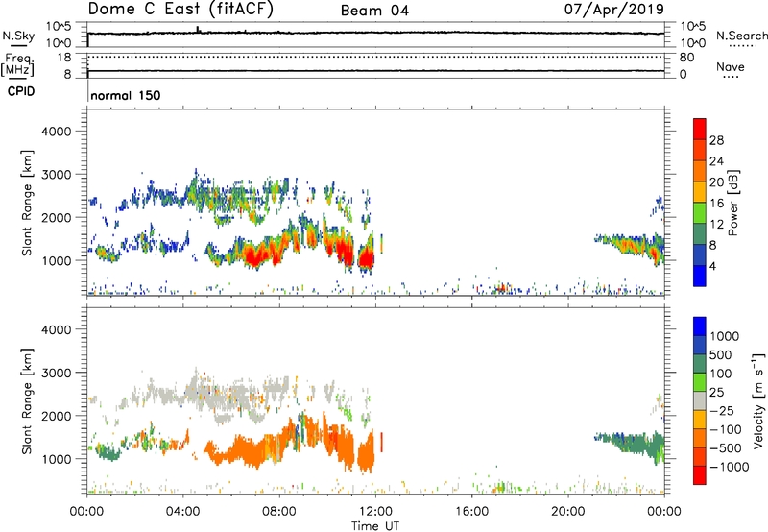The width and height of the screenshot is (768, 532).
Task: Click the 'normal 150' CPID text
Action: click(x=126, y=95)
